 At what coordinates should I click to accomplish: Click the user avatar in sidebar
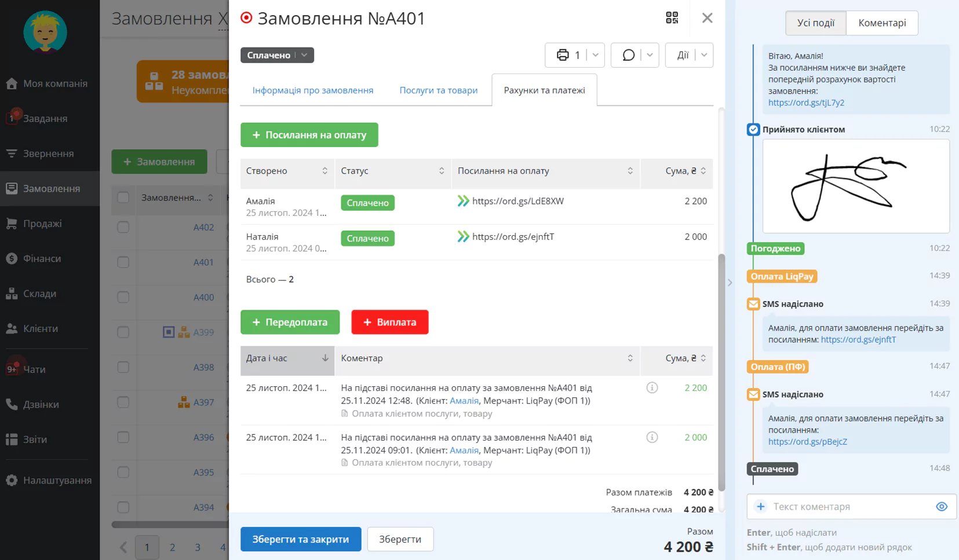click(45, 32)
